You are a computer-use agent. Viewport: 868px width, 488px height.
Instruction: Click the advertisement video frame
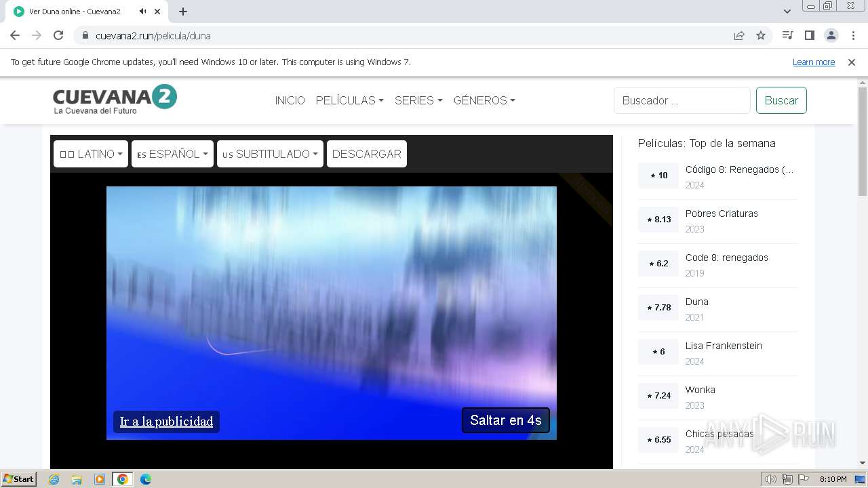pos(332,313)
